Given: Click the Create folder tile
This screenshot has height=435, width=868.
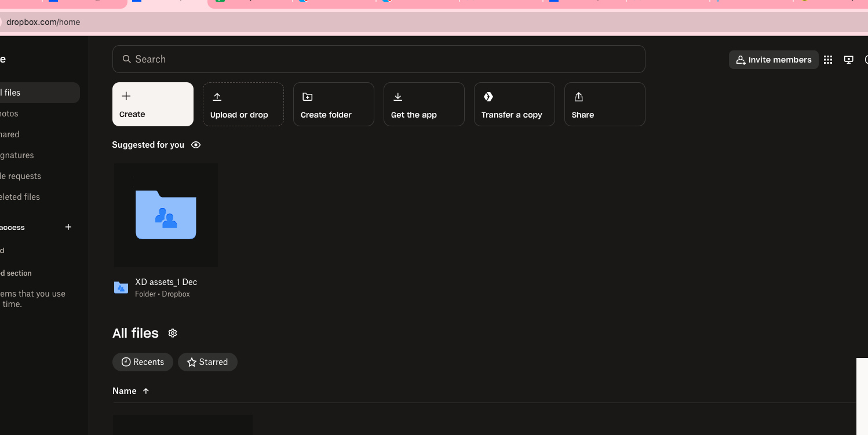Looking at the screenshot, I should 334,104.
